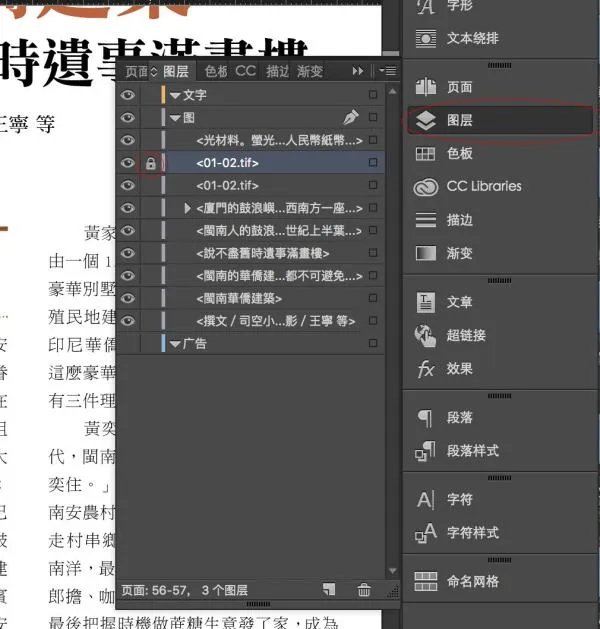This screenshot has height=629, width=600.
Task: Toggle visibility of the 說不盡舊時遺事滿畫樓 item
Action: [x=128, y=253]
